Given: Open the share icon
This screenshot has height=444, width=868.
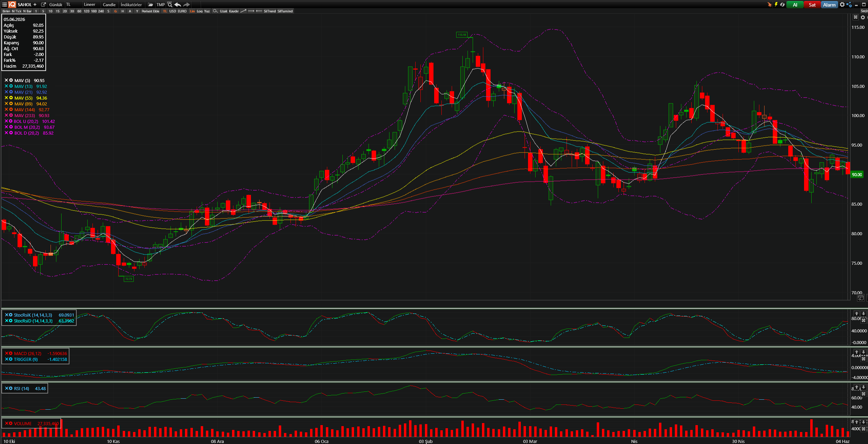Looking at the screenshot, I should (x=849, y=4).
